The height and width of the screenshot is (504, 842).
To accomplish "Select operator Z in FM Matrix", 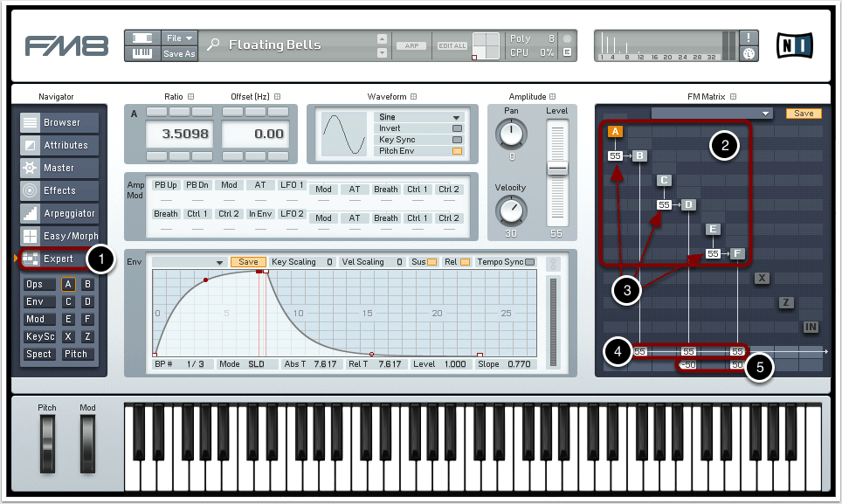I will [x=786, y=303].
